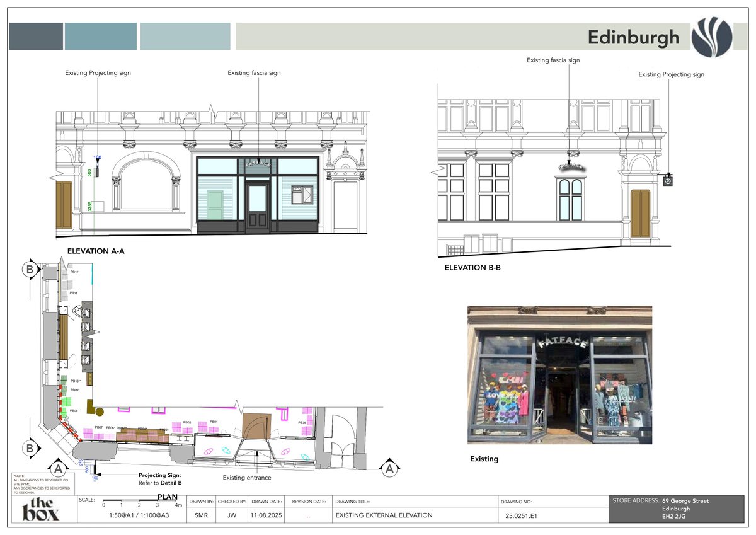Click the 'Existing' photo caption
Viewport: 756px width, 535px height.
point(484,459)
